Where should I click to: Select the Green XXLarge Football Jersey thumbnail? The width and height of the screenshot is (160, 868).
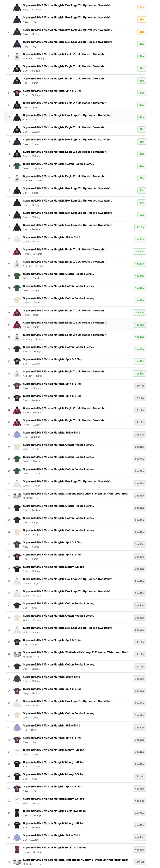[x=17, y=166]
